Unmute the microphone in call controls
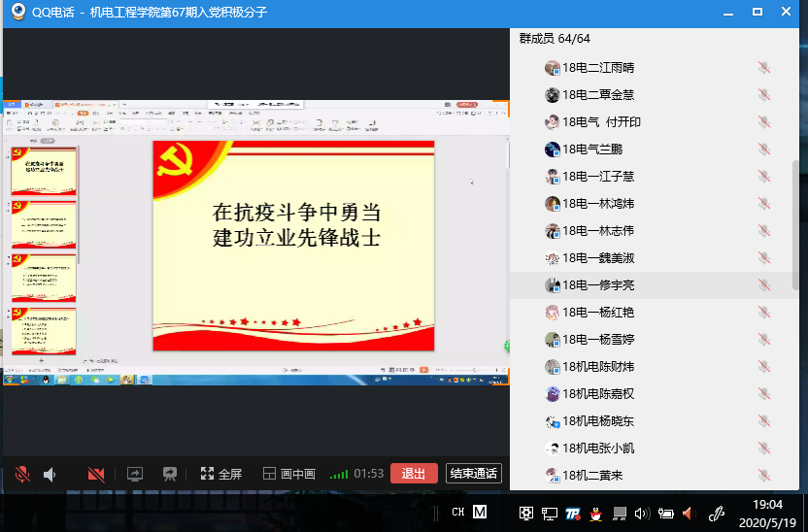The height and width of the screenshot is (532, 808). point(22,474)
